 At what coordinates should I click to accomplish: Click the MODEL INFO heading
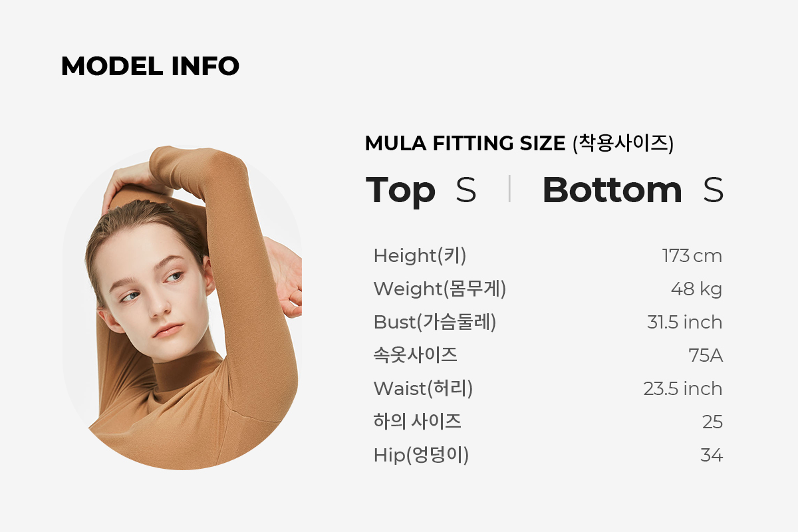[x=150, y=66]
